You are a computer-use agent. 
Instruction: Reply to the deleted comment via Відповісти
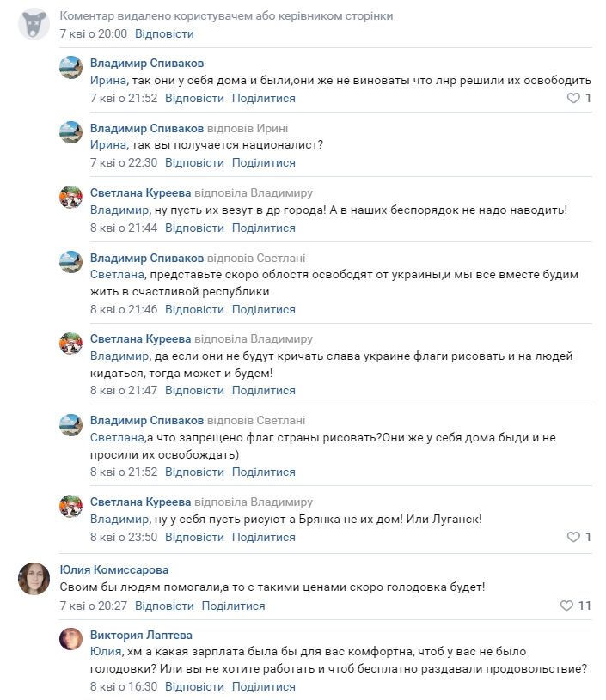point(164,34)
